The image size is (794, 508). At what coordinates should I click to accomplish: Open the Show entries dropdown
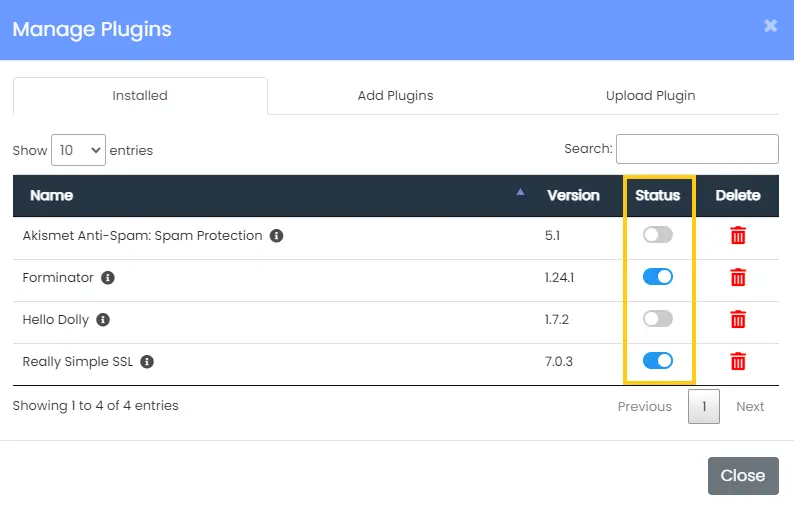click(x=78, y=150)
